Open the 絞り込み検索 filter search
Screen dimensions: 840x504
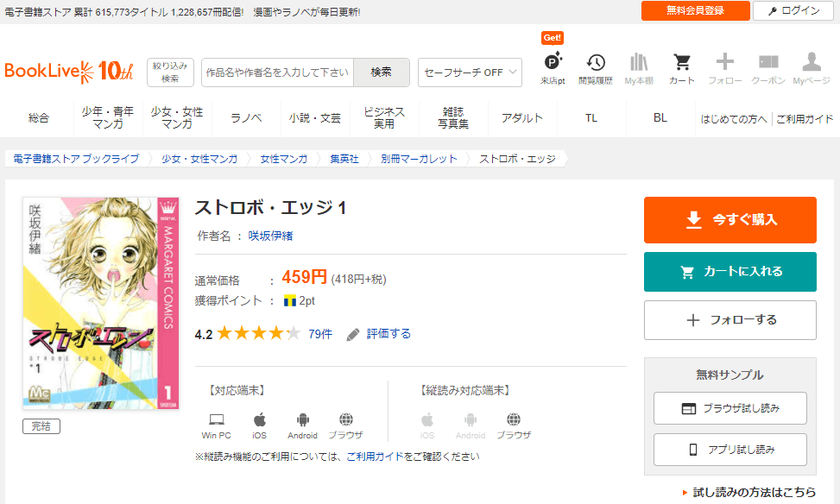pyautogui.click(x=170, y=72)
